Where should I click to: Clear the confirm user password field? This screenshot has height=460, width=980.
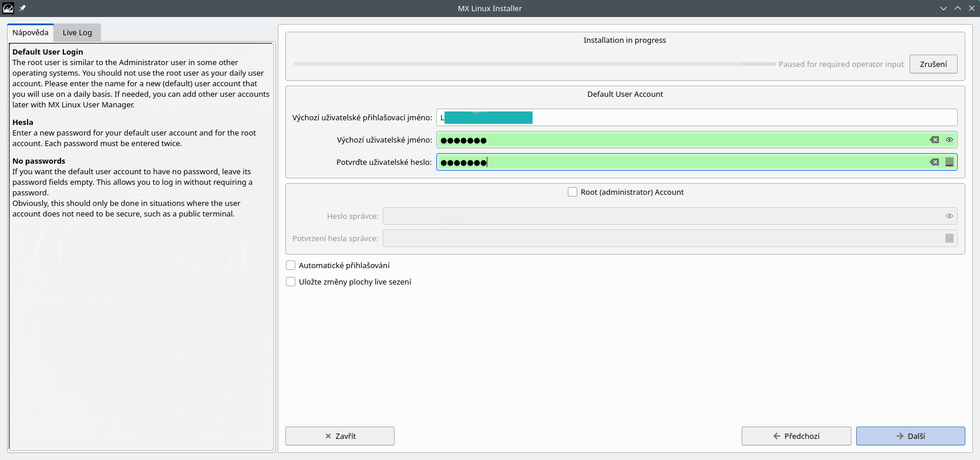934,162
